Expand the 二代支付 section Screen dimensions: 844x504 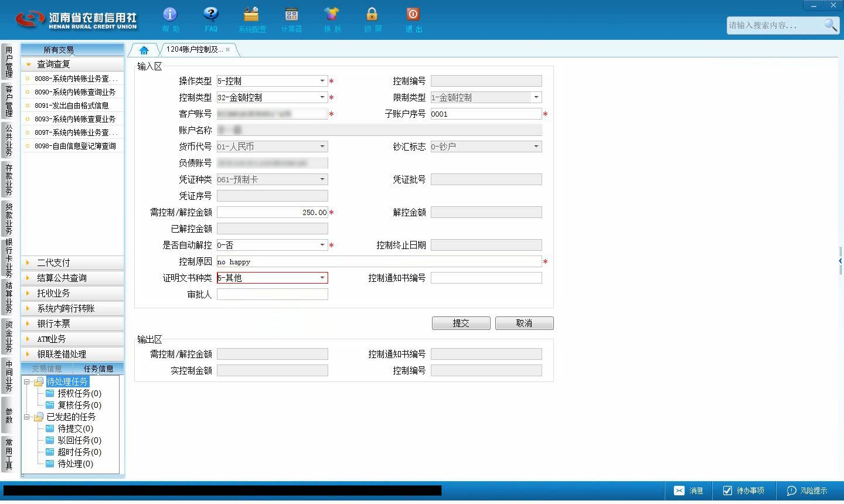(x=72, y=263)
